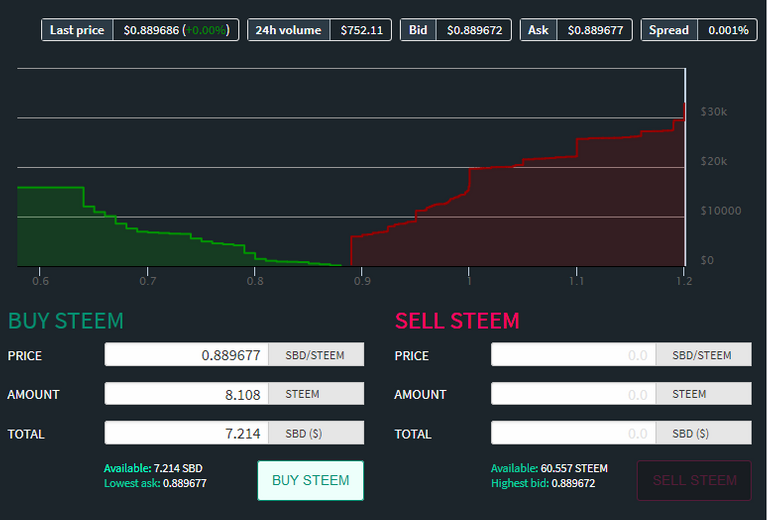Edit the buy TOTAL field showing 7.214
Viewport: 768px width, 520px height.
click(x=187, y=433)
